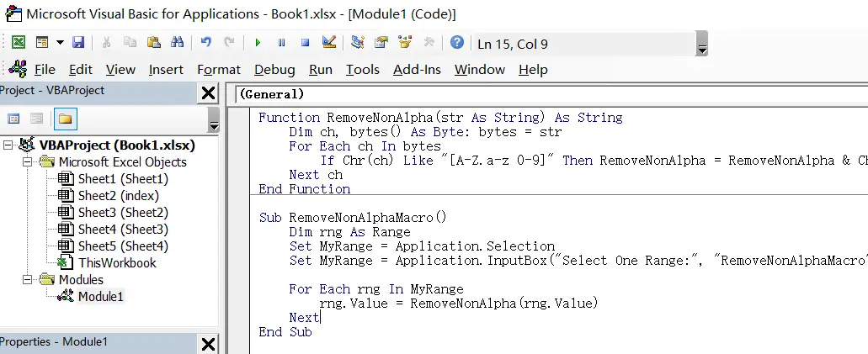Collapse the VBAProject (Book1.xlsx) tree node

tap(8, 145)
